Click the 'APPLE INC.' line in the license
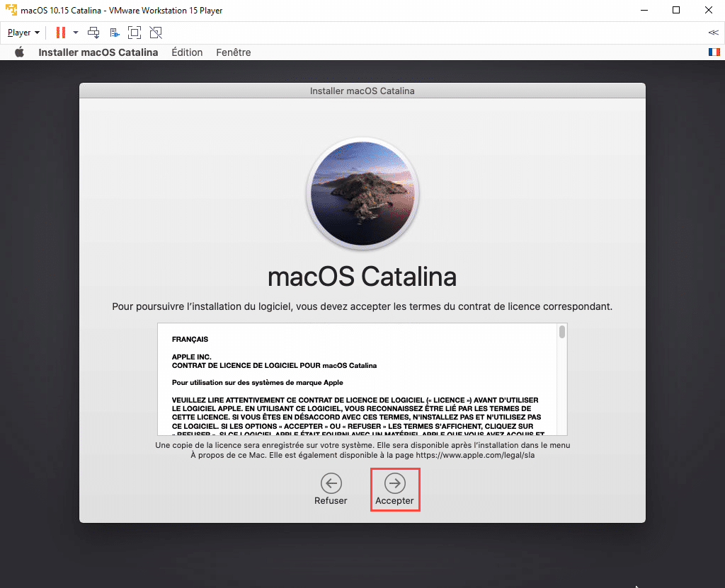The image size is (725, 588). tap(191, 357)
